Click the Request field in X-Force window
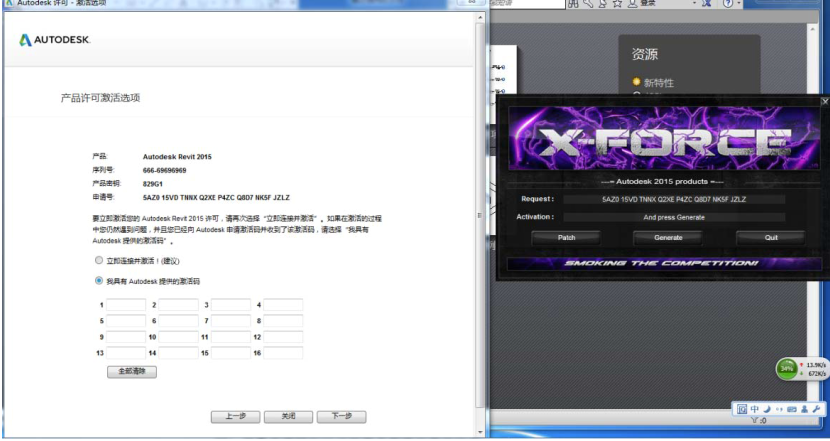The width and height of the screenshot is (830, 441). (x=674, y=200)
